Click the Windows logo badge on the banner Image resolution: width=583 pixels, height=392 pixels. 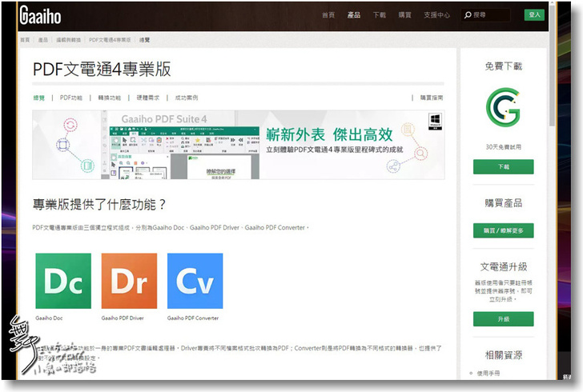(x=436, y=121)
